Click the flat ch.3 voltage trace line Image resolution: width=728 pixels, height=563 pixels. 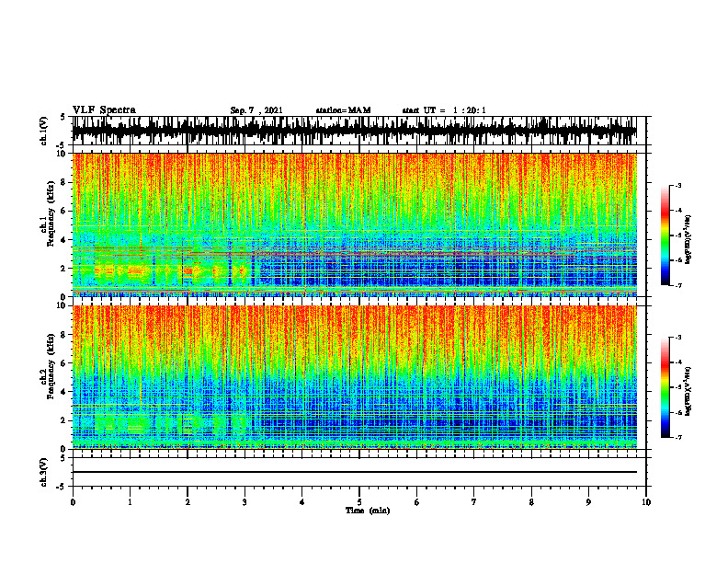pos(355,472)
